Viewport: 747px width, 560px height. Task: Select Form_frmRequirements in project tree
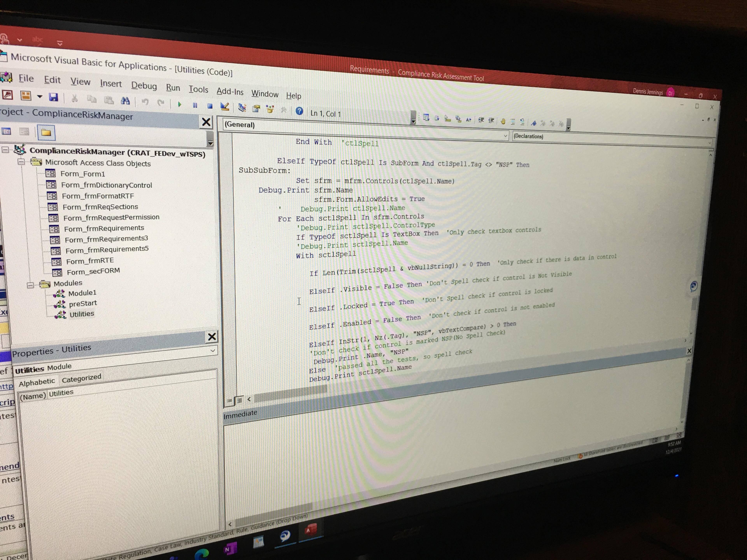pyautogui.click(x=104, y=228)
